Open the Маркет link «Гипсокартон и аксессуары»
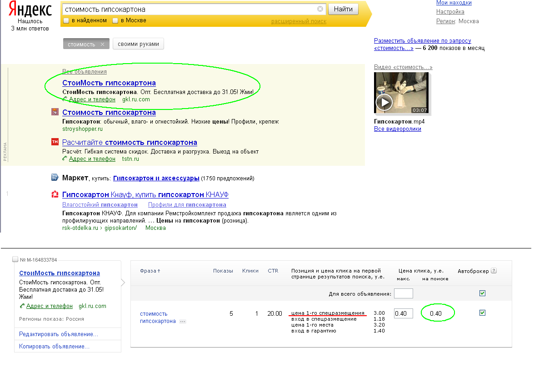539x392 pixels. click(156, 178)
